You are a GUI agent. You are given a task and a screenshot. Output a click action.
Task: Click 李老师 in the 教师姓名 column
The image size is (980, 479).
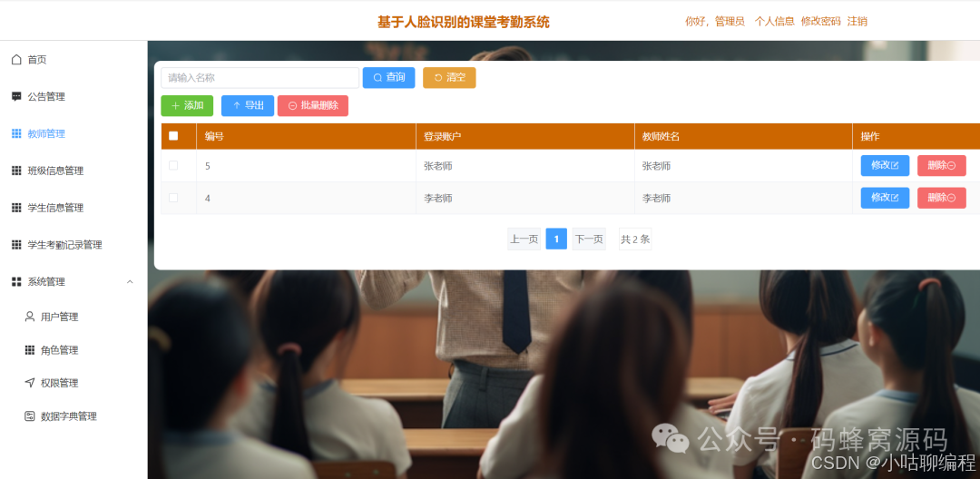tap(656, 199)
